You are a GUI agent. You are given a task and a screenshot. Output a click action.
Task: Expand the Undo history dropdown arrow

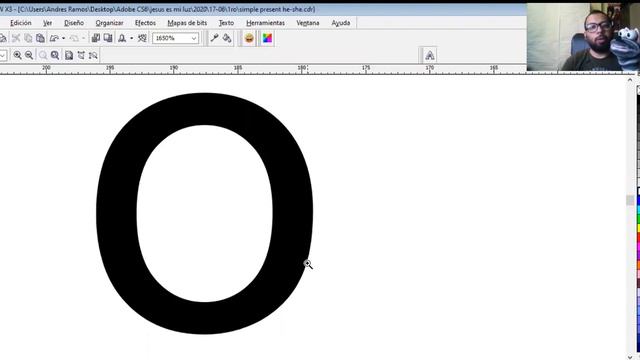[63, 38]
